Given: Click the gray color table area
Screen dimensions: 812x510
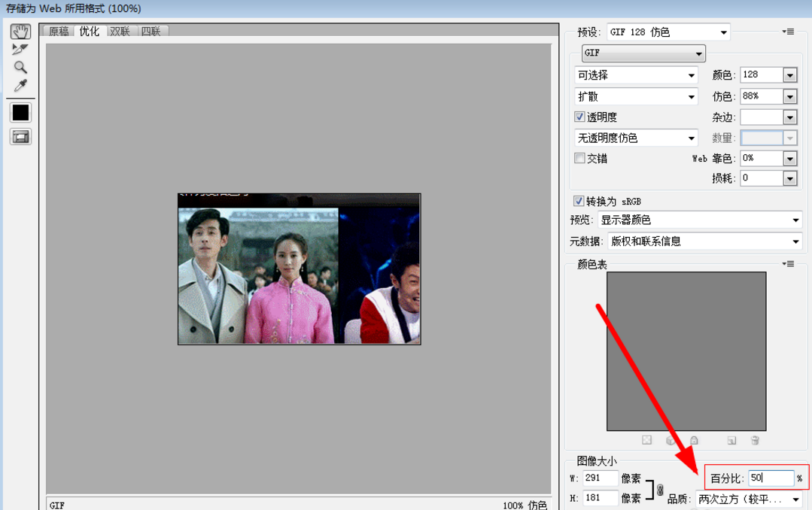Looking at the screenshot, I should pos(686,351).
